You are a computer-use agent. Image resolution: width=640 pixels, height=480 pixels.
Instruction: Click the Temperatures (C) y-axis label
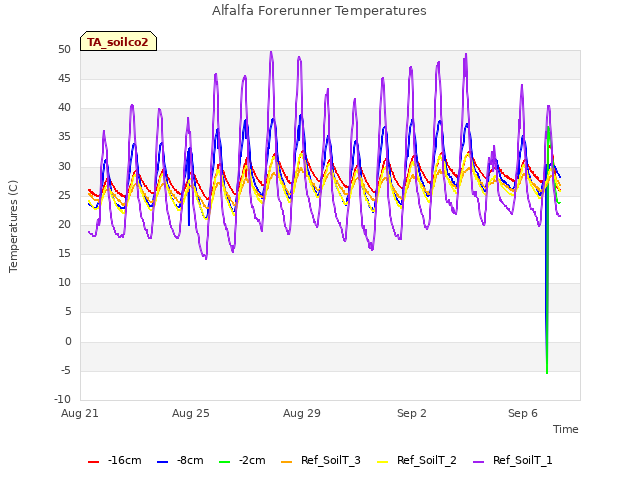pyautogui.click(x=13, y=226)
